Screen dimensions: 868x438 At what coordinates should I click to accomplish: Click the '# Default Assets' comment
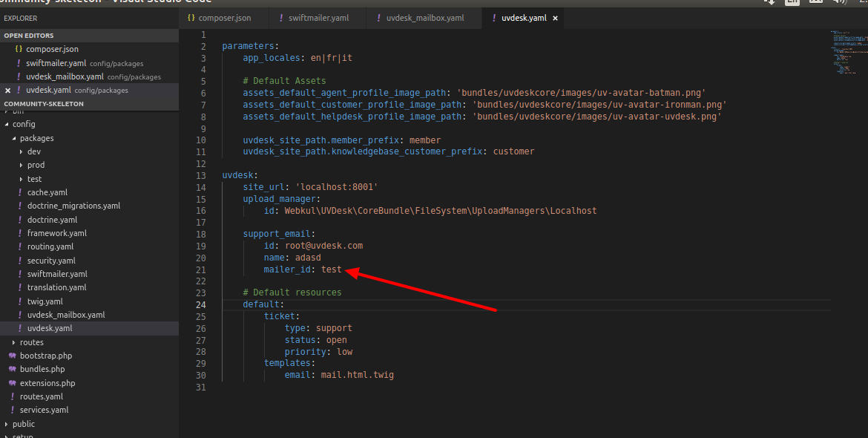click(284, 81)
